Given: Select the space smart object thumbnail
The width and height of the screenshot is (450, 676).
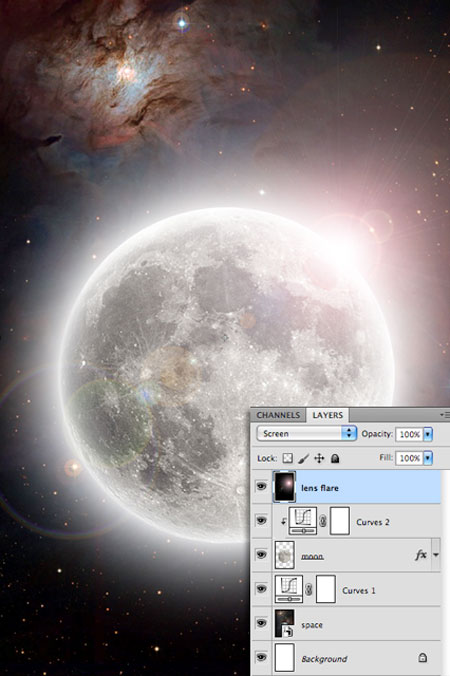Looking at the screenshot, I should click(284, 623).
